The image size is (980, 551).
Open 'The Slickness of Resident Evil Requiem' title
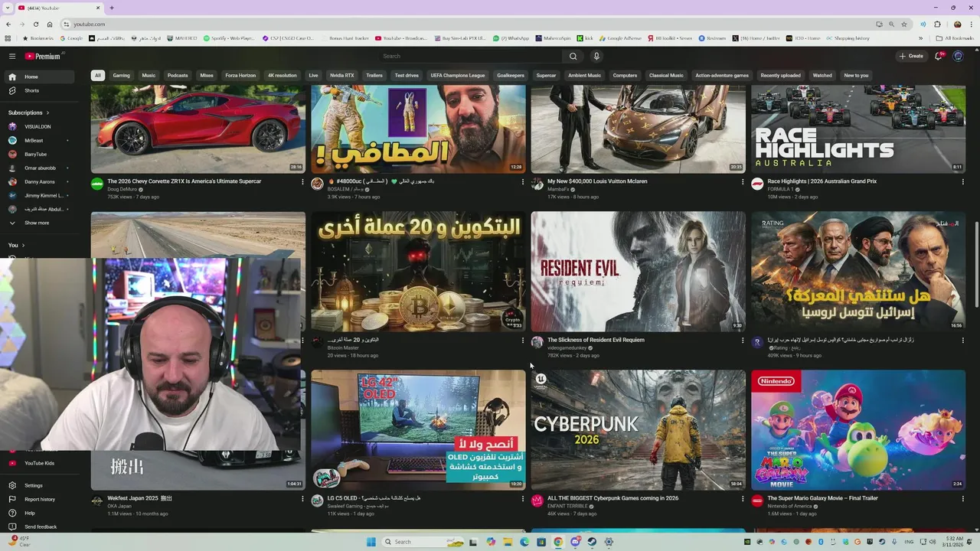coord(596,340)
